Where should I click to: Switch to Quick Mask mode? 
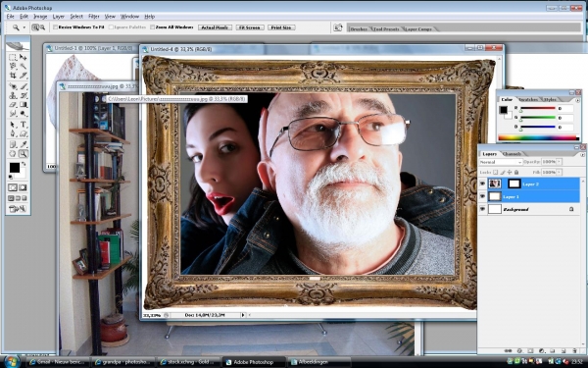[24, 187]
